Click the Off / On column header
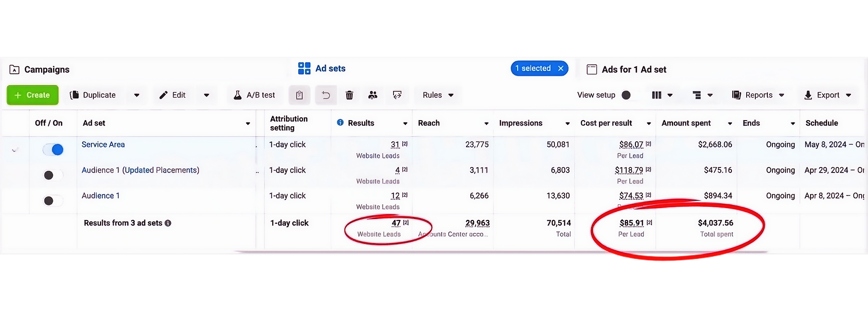The height and width of the screenshot is (311, 868). click(x=49, y=123)
